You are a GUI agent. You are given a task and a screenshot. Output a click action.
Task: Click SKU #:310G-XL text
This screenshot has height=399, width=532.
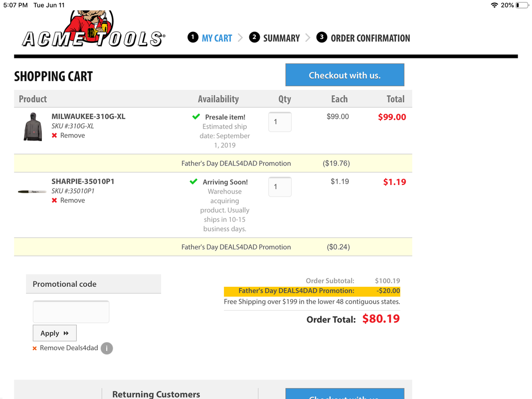click(x=73, y=126)
